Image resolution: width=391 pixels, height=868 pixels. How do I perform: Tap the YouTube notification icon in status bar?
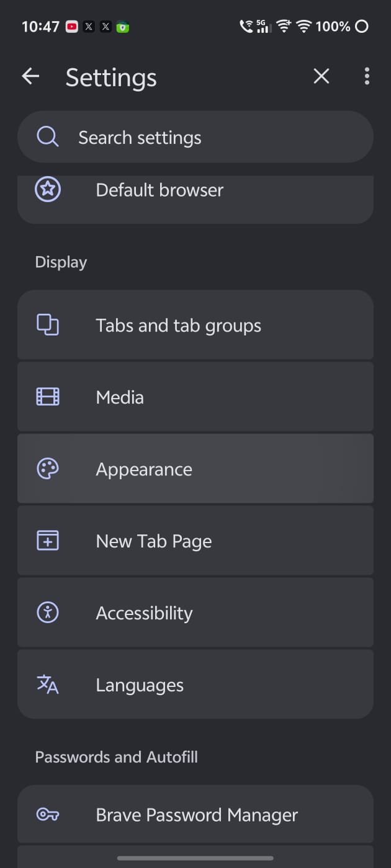pyautogui.click(x=72, y=27)
